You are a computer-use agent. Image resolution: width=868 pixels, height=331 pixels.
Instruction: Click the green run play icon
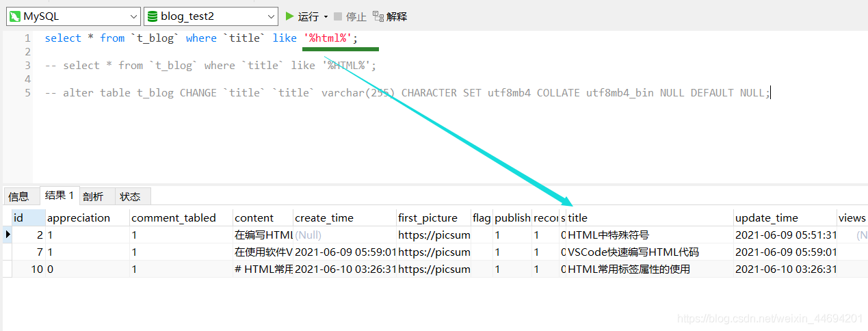289,16
